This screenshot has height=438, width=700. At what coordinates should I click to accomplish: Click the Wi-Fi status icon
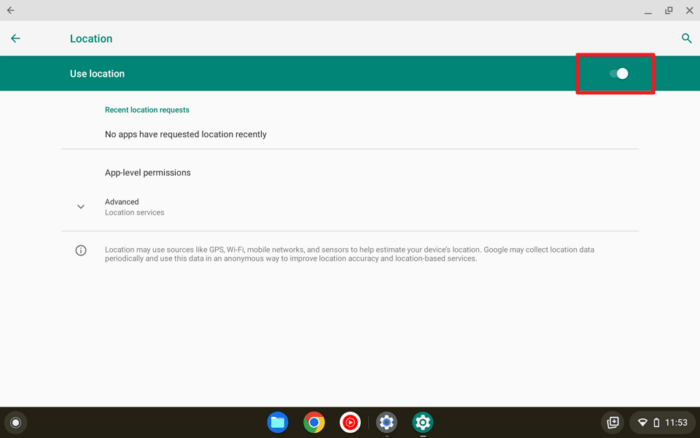point(642,422)
